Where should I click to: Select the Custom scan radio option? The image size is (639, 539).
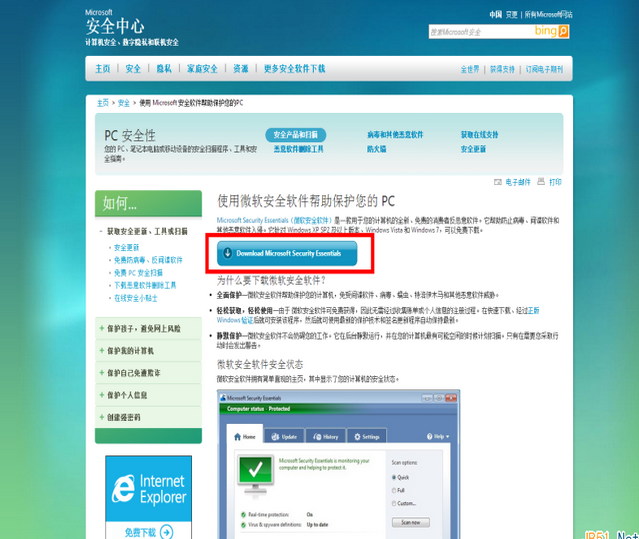point(394,503)
